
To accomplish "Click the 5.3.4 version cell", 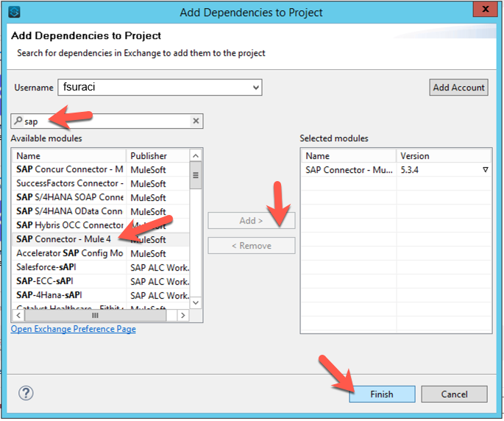I will [x=444, y=170].
